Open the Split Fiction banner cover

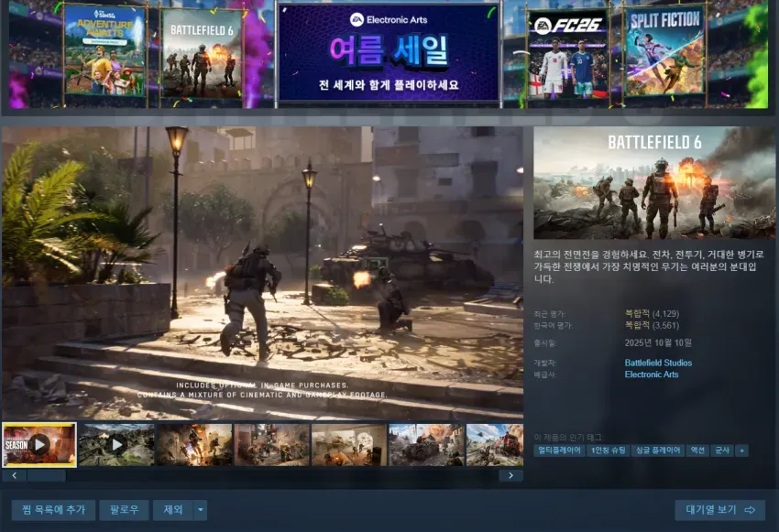tap(664, 50)
